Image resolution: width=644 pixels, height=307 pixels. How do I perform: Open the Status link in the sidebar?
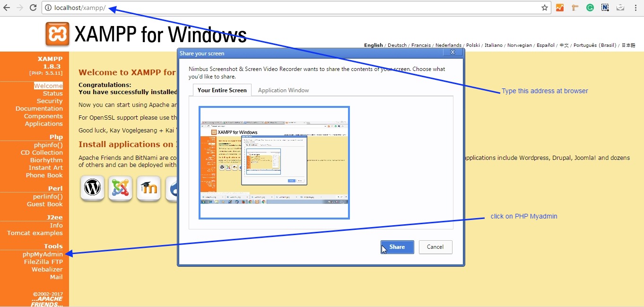[52, 94]
